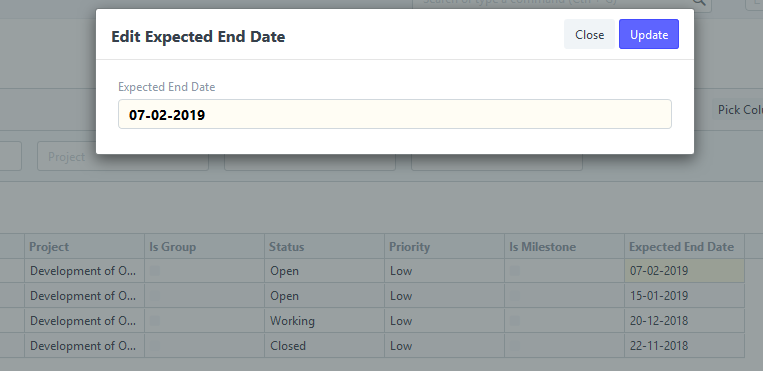This screenshot has height=371, width=763.
Task: Dismiss dialog with the Close button
Action: (x=589, y=34)
